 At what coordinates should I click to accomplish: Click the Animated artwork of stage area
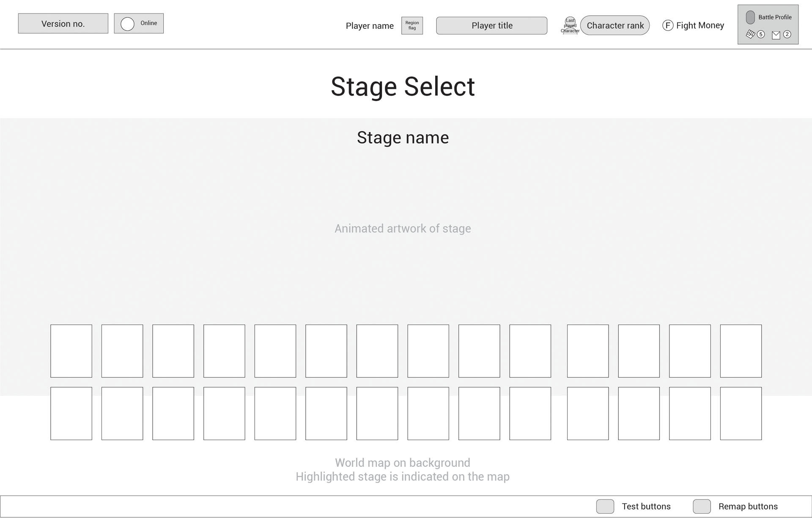[x=403, y=229]
